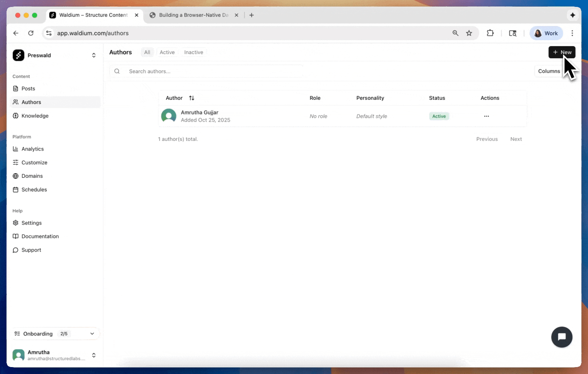This screenshot has height=374, width=588.
Task: Open the workspace switcher chevron
Action: (x=94, y=55)
